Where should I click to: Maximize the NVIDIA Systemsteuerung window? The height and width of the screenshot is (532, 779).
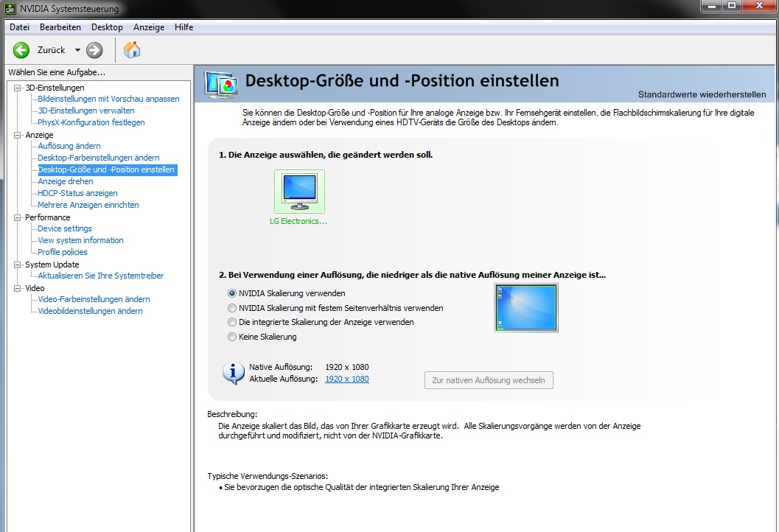pyautogui.click(x=732, y=5)
